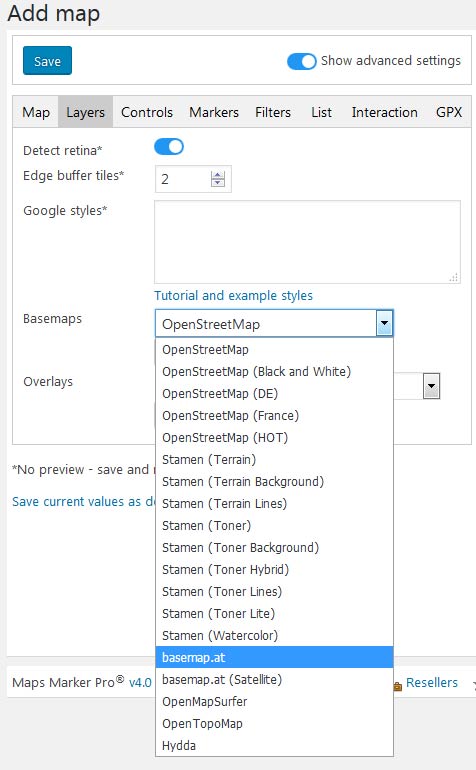Open the Markers tab
476x770 pixels.
pos(214,112)
